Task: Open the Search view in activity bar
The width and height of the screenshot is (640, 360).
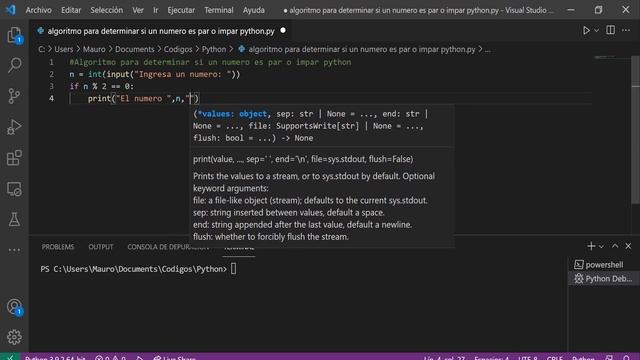Action: (14, 65)
